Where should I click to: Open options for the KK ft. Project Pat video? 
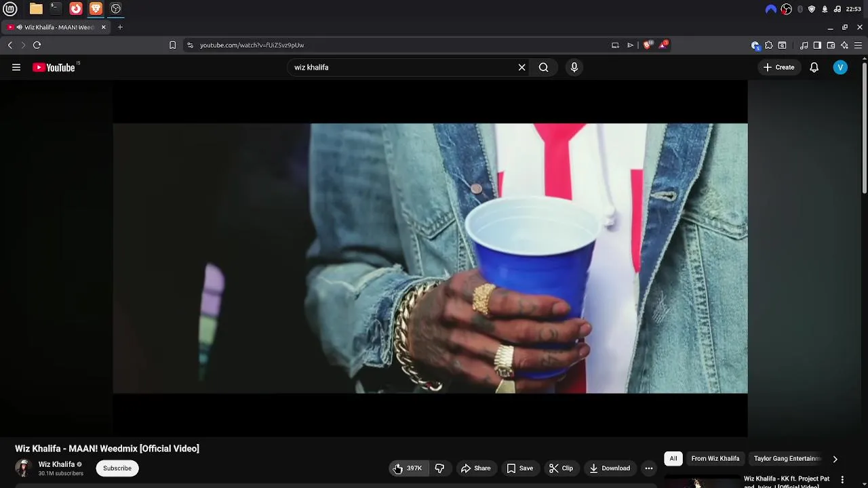(842, 479)
